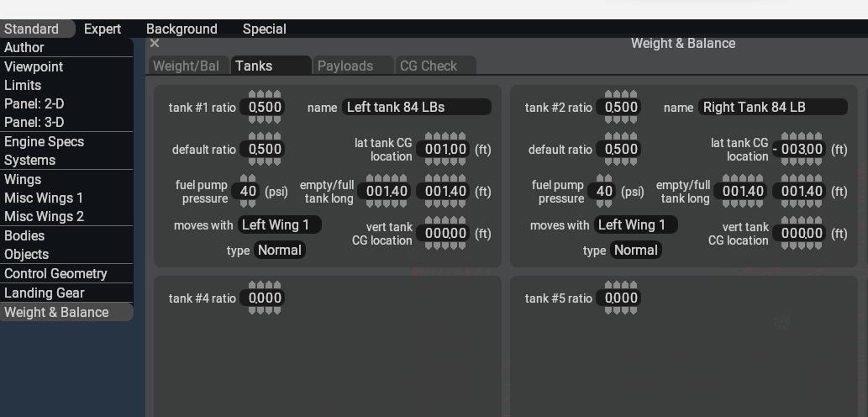
Task: Open the Background menu
Action: click(x=181, y=29)
